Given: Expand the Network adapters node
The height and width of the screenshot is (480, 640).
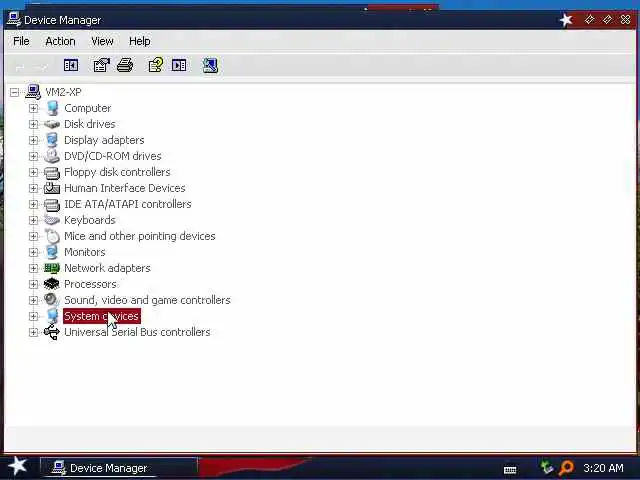Looking at the screenshot, I should click(x=33, y=268).
